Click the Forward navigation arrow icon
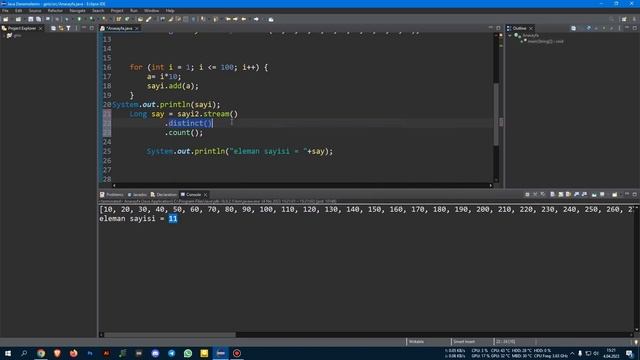Screen dimensions: 640x360 pyautogui.click(x=256, y=19)
